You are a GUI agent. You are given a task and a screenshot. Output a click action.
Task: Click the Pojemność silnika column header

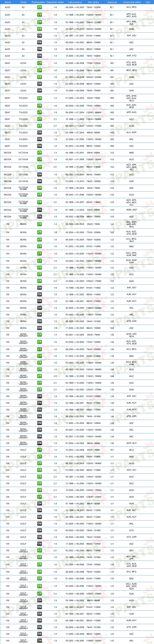click(55, 2)
